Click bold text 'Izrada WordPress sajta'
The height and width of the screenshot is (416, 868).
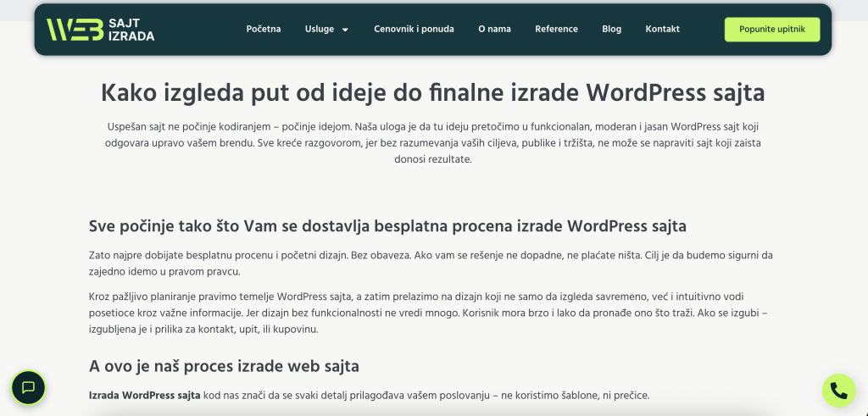[145, 396]
